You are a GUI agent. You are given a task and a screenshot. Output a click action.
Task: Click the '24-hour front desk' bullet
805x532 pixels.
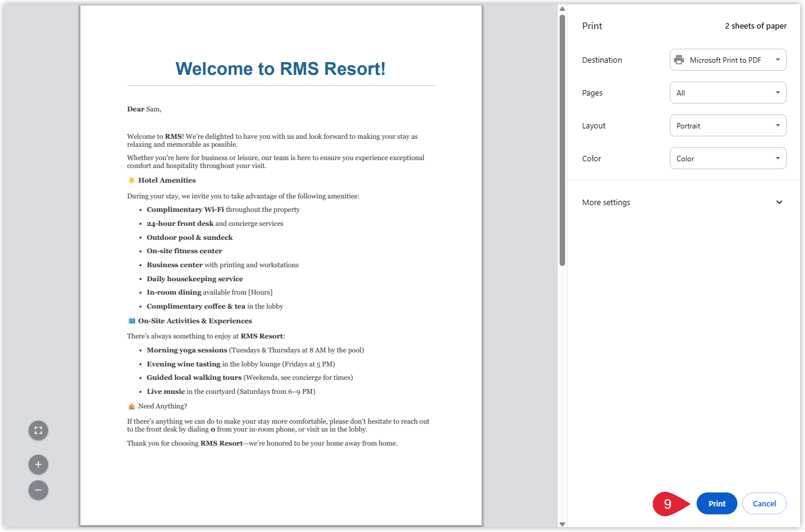215,223
